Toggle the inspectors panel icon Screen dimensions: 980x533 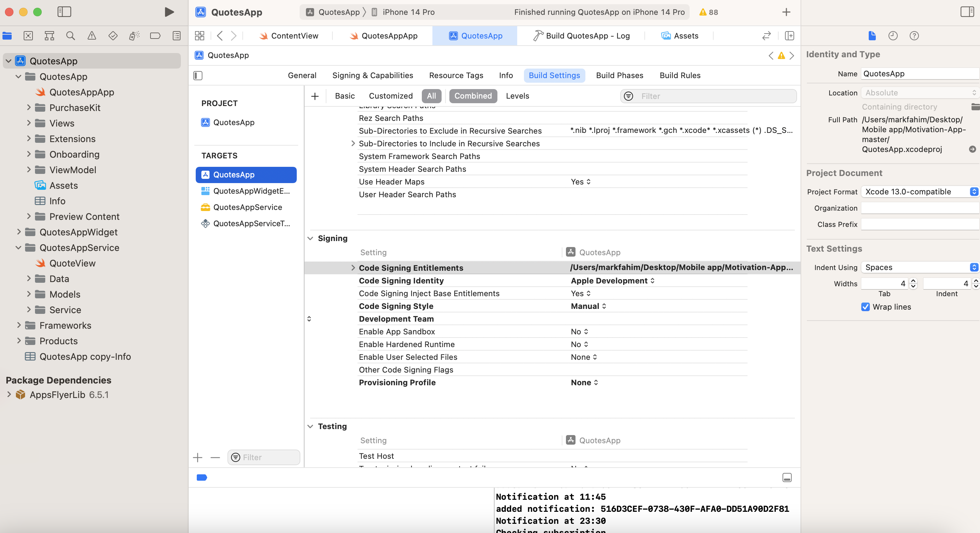click(x=967, y=12)
